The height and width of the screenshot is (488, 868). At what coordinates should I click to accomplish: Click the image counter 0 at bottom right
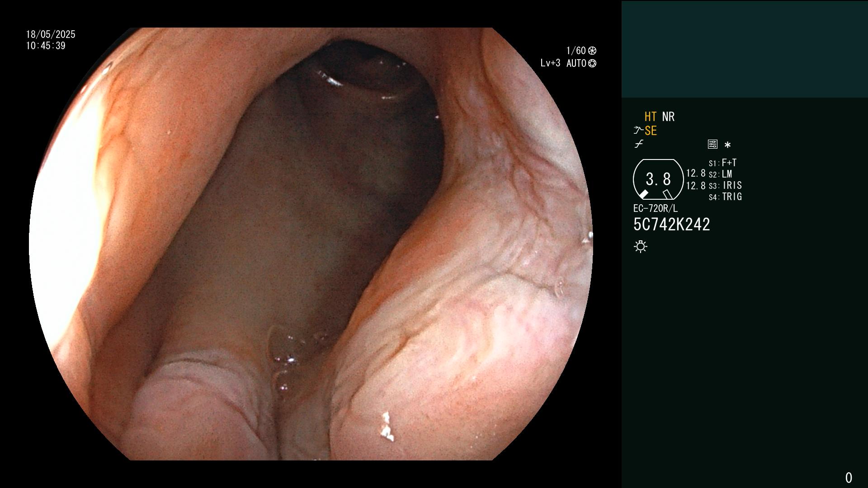click(x=849, y=478)
